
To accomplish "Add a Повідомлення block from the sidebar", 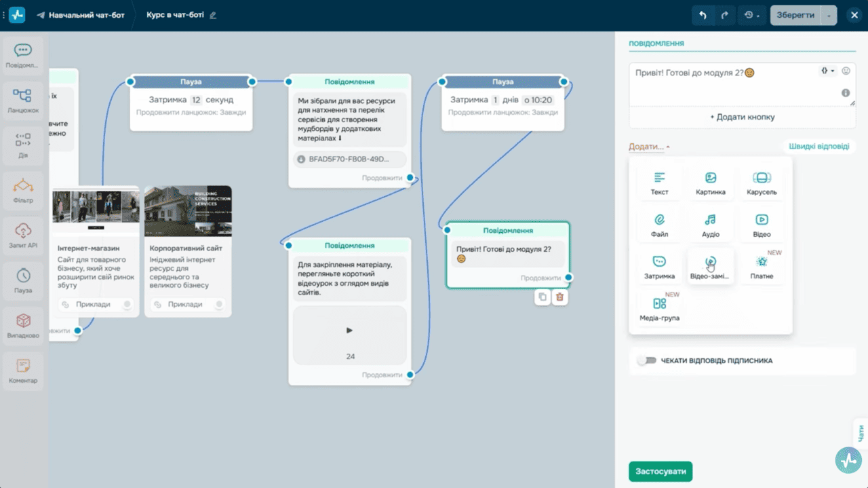I will (23, 56).
